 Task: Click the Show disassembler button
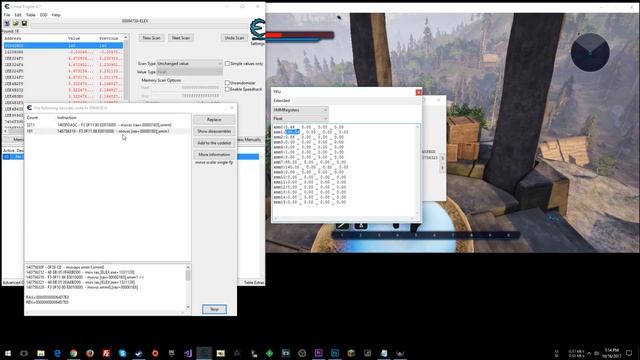214,131
